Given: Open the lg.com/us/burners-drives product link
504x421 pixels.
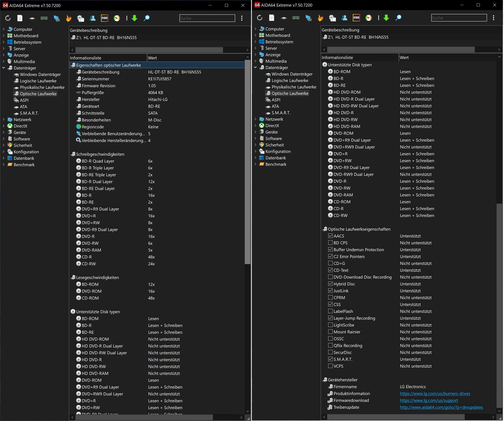Looking at the screenshot, I should tap(435, 394).
